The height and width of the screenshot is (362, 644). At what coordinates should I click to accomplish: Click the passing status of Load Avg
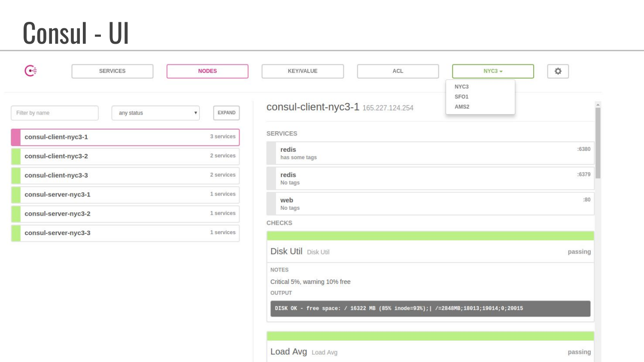tap(579, 352)
